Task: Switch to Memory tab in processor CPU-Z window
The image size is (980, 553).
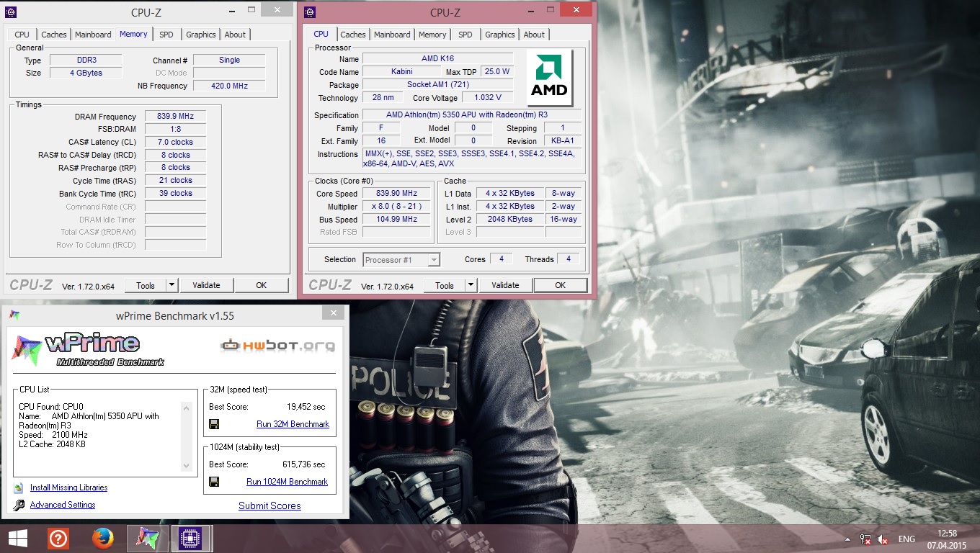Action: click(x=432, y=35)
